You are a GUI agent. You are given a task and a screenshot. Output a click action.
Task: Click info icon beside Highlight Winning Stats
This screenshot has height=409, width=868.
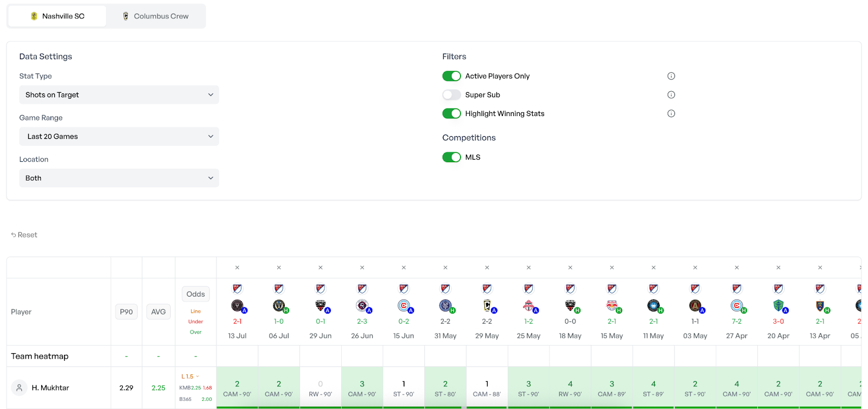671,113
